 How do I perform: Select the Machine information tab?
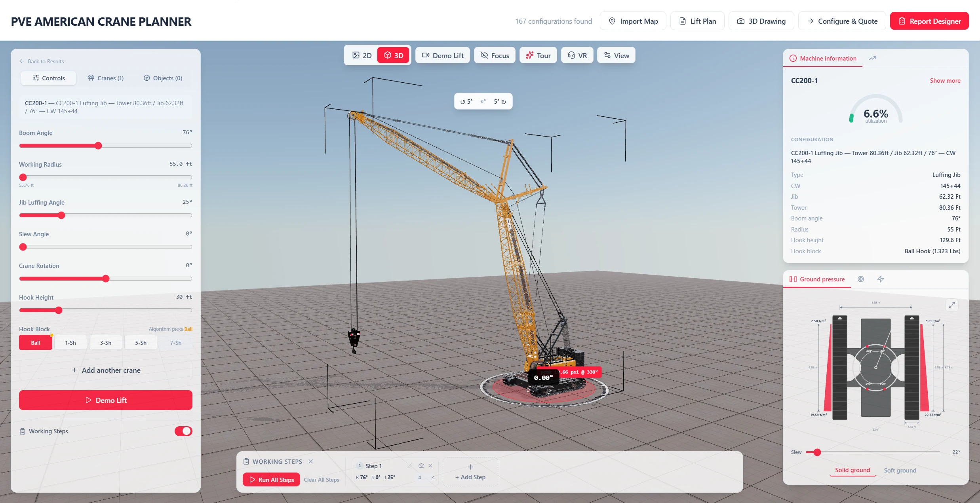(823, 58)
